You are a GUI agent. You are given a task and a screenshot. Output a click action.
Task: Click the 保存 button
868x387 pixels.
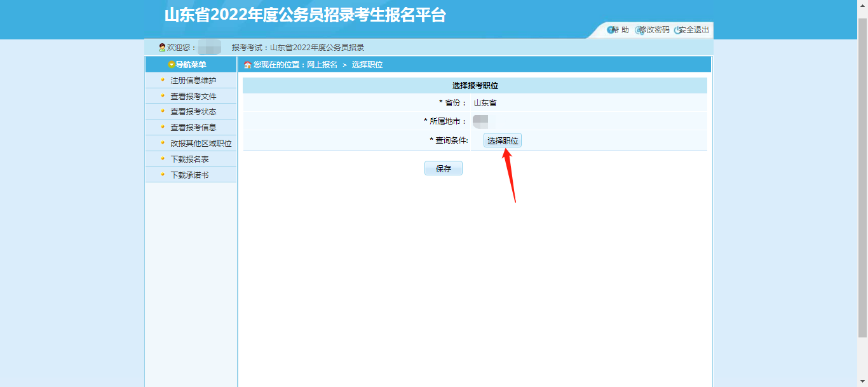pos(444,168)
